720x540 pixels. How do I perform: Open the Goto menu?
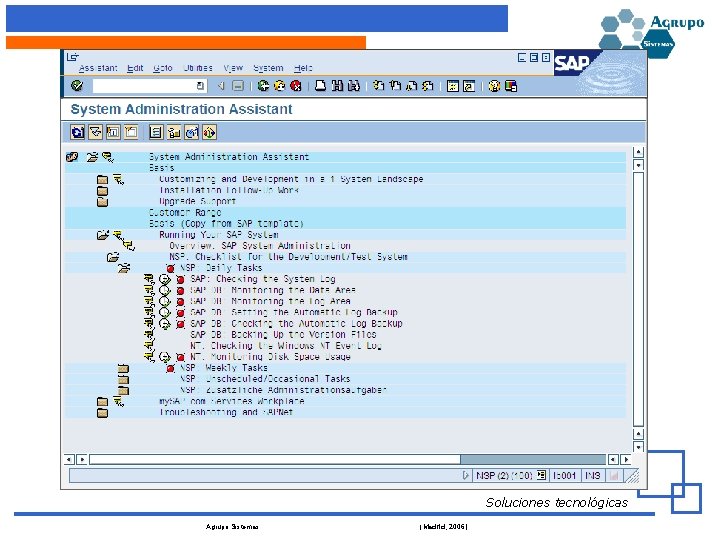163,68
